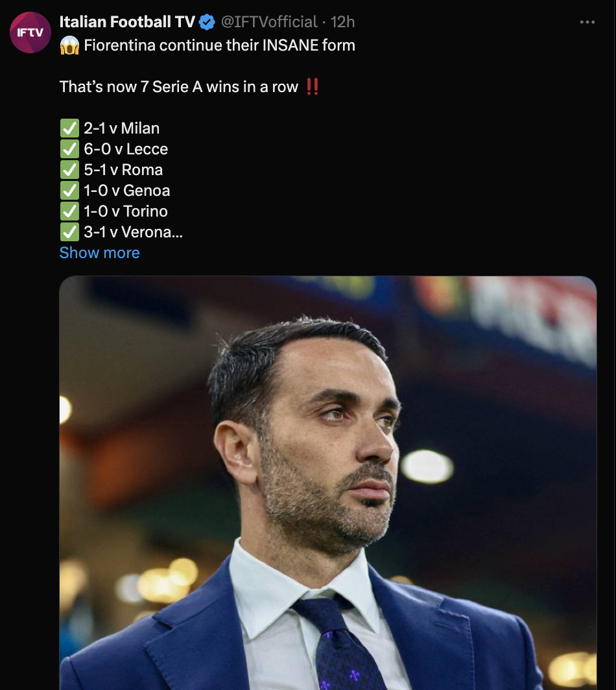Click the red double exclamation emoji
This screenshot has width=616, height=690.
[313, 87]
